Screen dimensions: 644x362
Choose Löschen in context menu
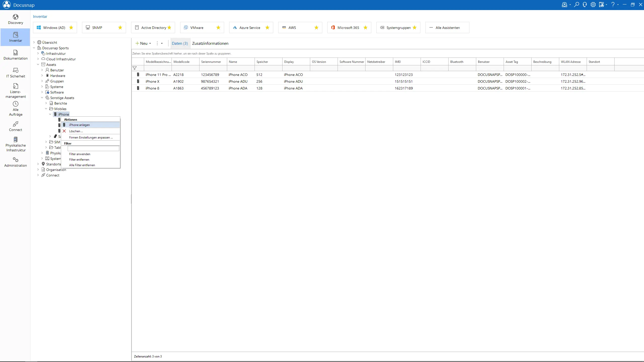91,131
